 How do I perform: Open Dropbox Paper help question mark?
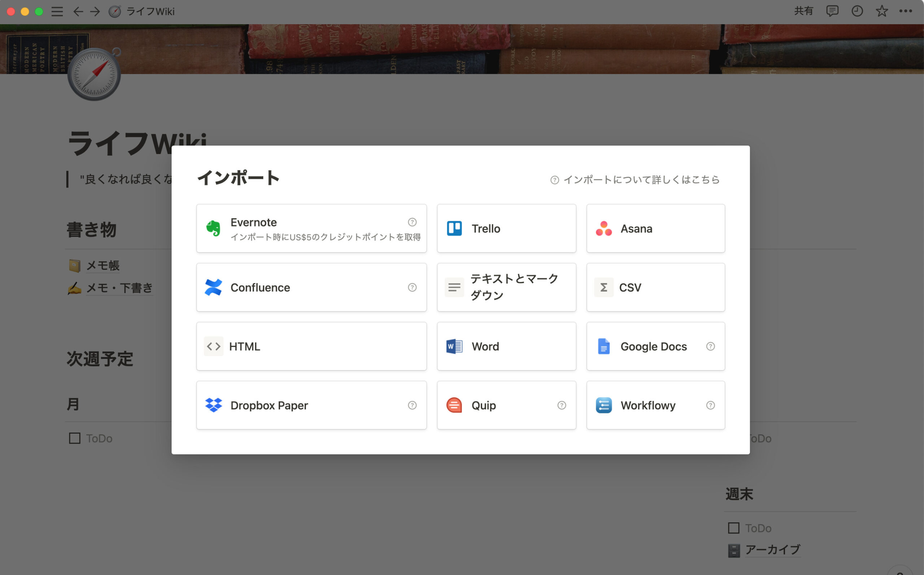412,405
